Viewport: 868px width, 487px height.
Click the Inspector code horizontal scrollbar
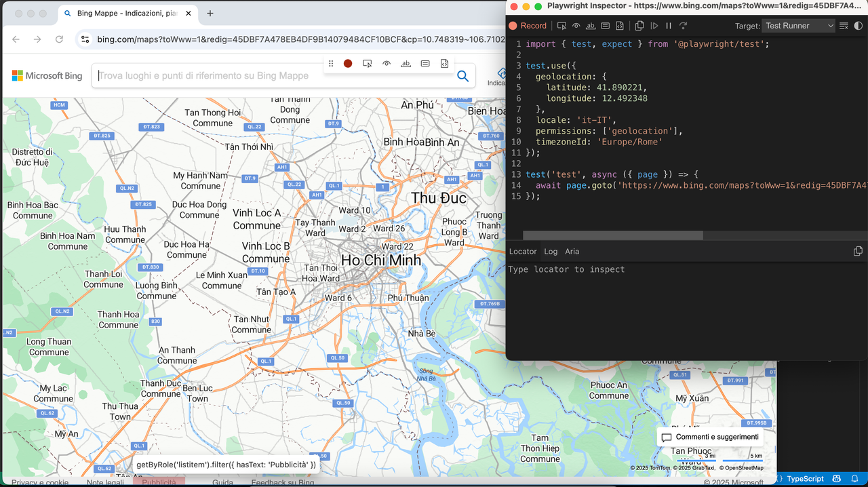click(613, 235)
